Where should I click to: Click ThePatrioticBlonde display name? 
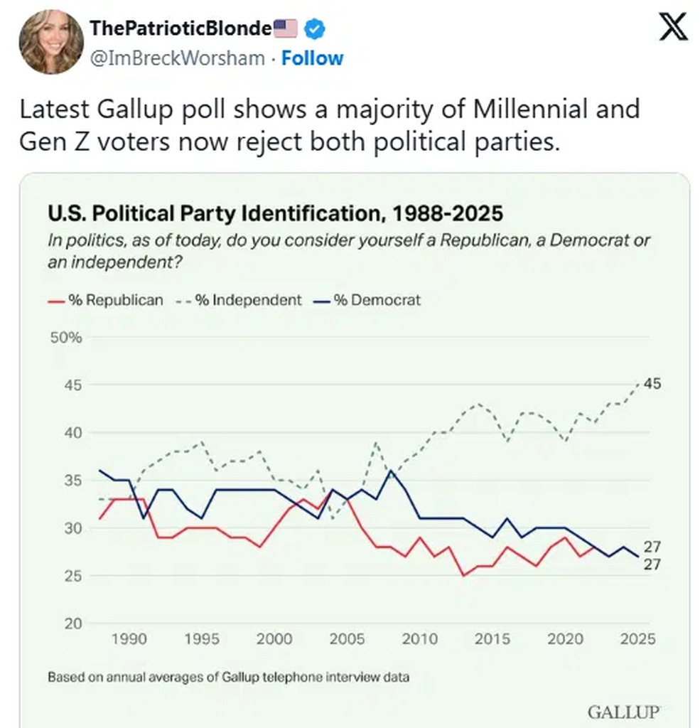pos(181,28)
